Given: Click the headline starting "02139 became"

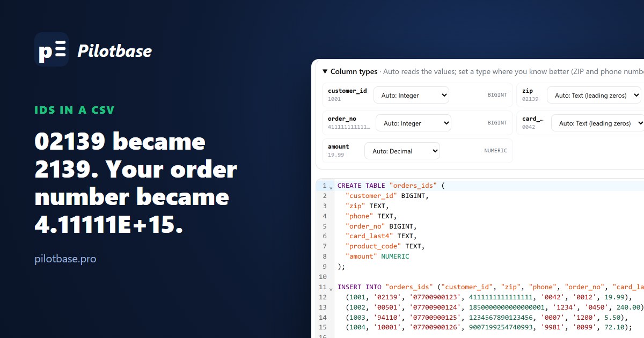Looking at the screenshot, I should tap(136, 183).
